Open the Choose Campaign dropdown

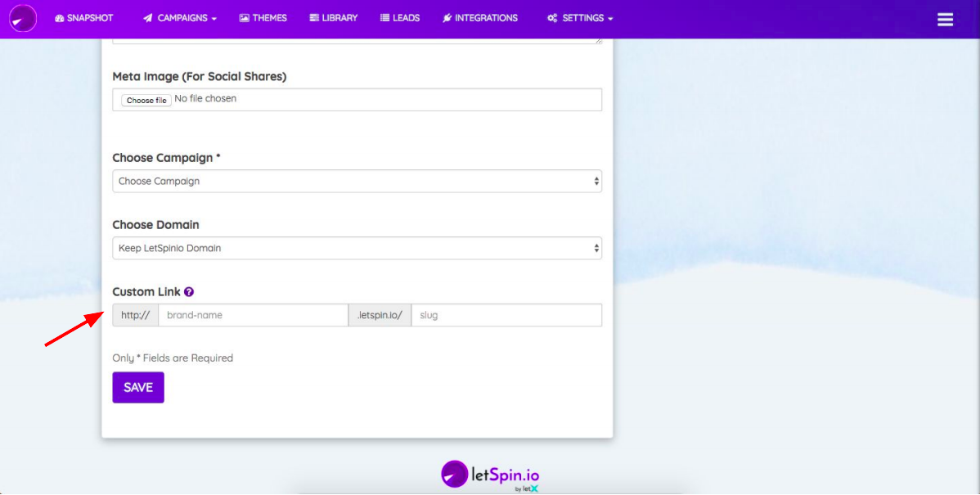pyautogui.click(x=357, y=182)
